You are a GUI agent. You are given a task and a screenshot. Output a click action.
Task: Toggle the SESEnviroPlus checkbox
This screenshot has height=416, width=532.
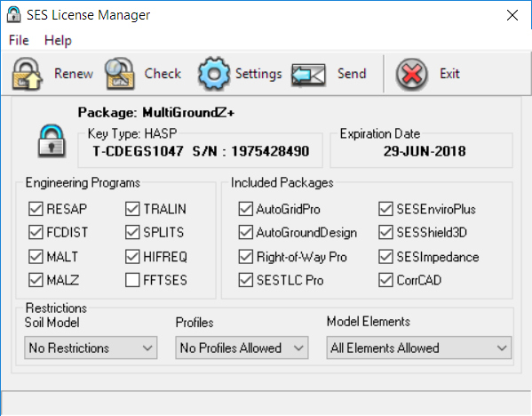(x=385, y=209)
